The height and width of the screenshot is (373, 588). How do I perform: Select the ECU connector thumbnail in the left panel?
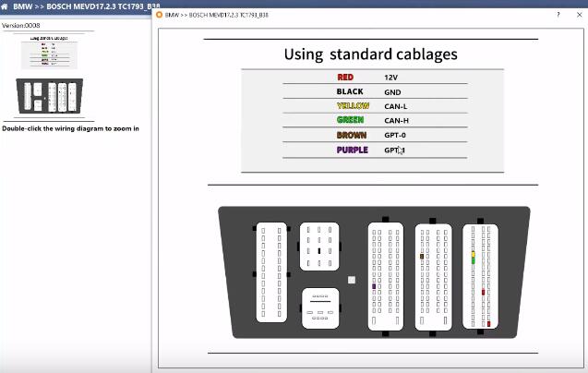tap(49, 96)
